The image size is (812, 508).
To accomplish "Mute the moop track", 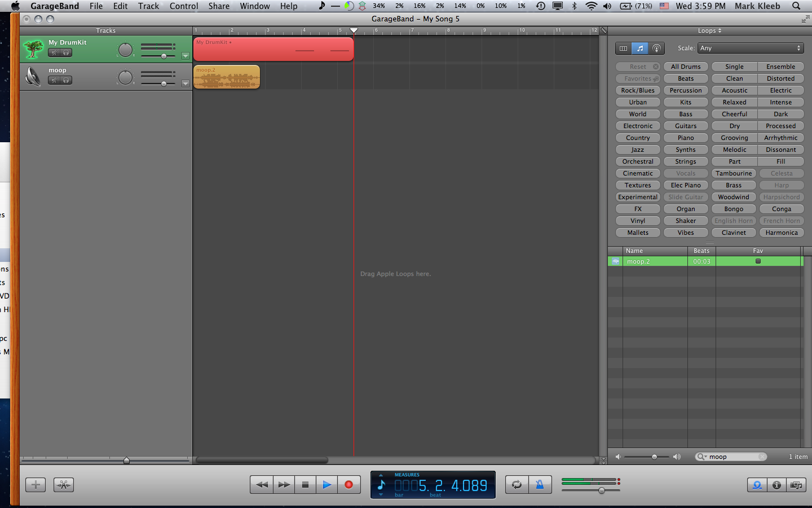I will click(x=54, y=81).
